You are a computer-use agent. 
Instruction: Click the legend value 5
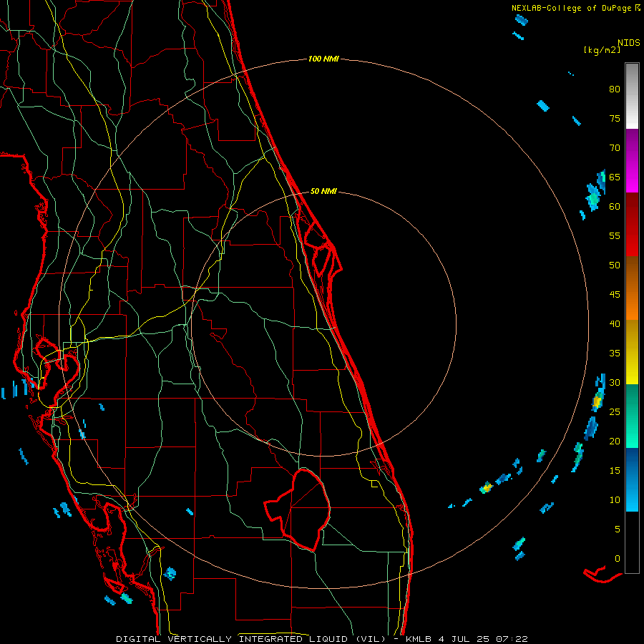[618, 530]
